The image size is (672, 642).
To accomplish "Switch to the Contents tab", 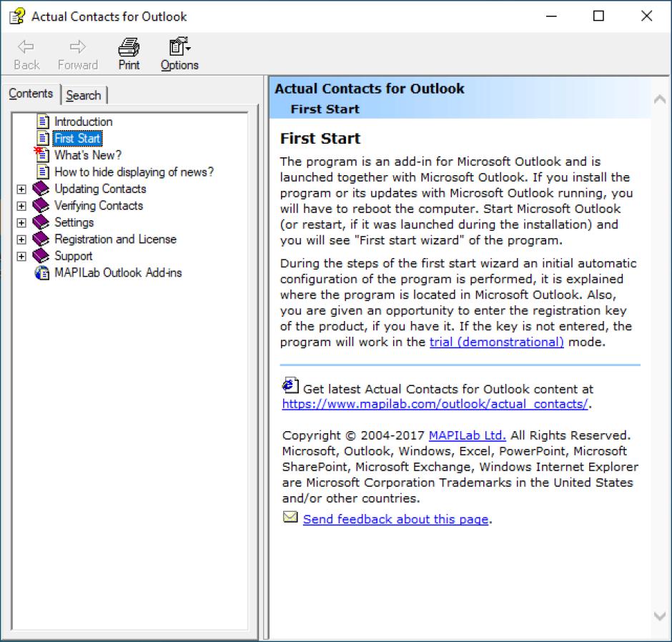I will pos(31,94).
